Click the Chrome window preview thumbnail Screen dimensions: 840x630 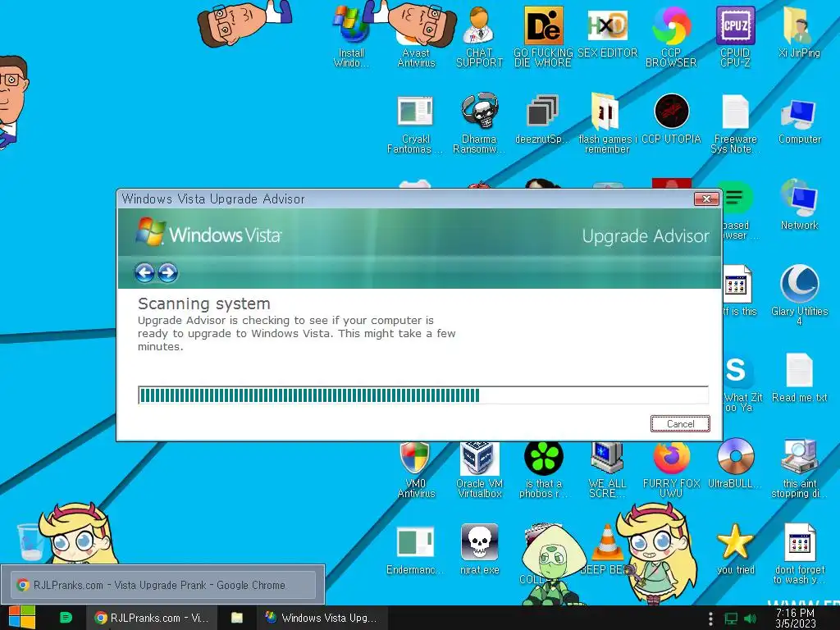(162, 585)
